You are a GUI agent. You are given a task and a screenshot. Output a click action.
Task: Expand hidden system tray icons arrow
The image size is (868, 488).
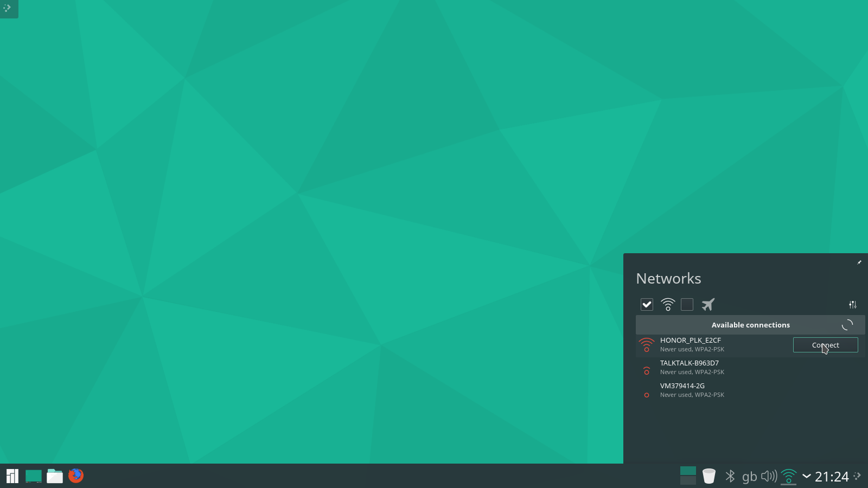coord(807,476)
